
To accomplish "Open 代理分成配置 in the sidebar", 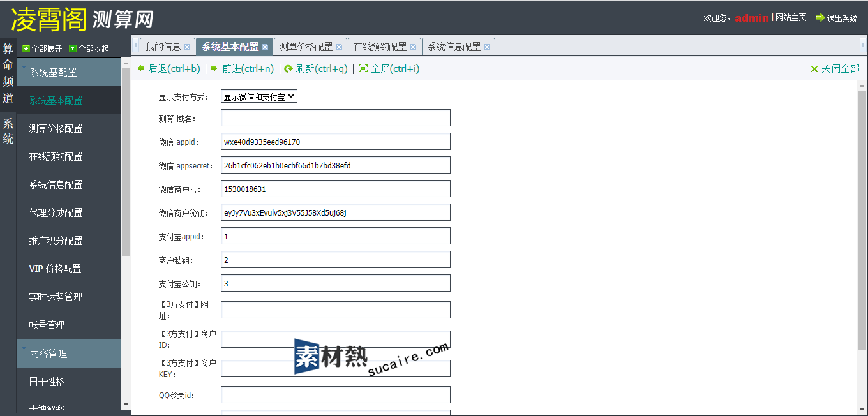I will (x=68, y=212).
